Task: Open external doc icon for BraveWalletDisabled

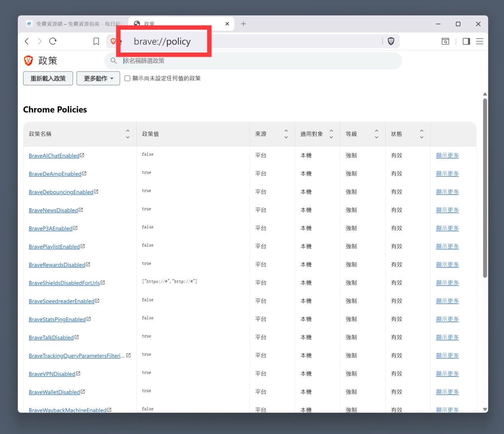Action: coord(83,392)
